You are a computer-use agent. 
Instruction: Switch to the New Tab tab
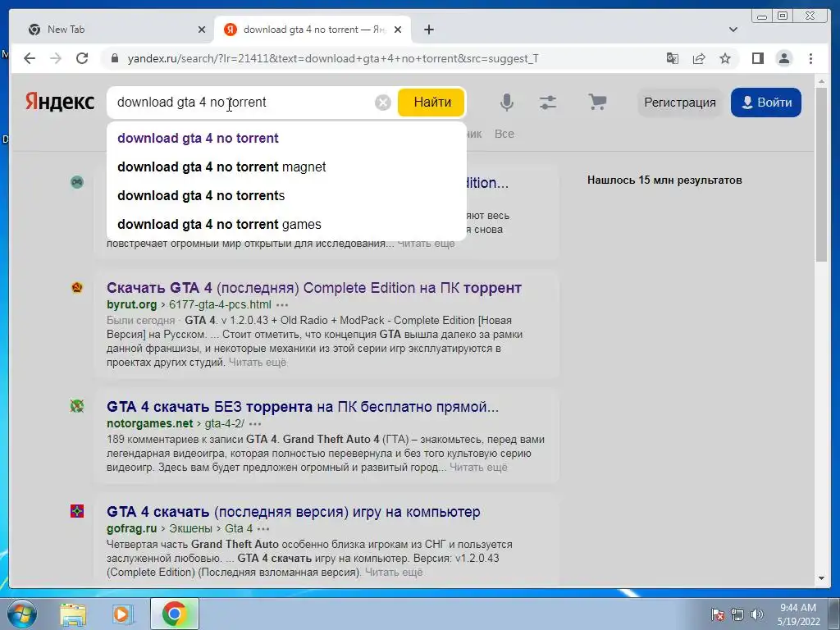point(112,30)
